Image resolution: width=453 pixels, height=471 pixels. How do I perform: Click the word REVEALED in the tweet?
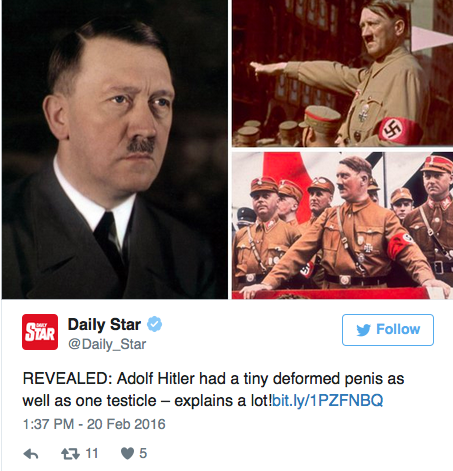[x=67, y=379]
